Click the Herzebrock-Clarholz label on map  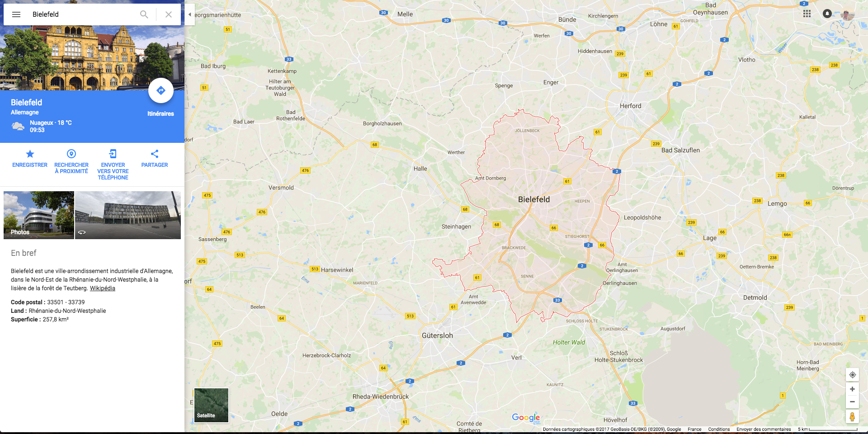click(x=326, y=355)
